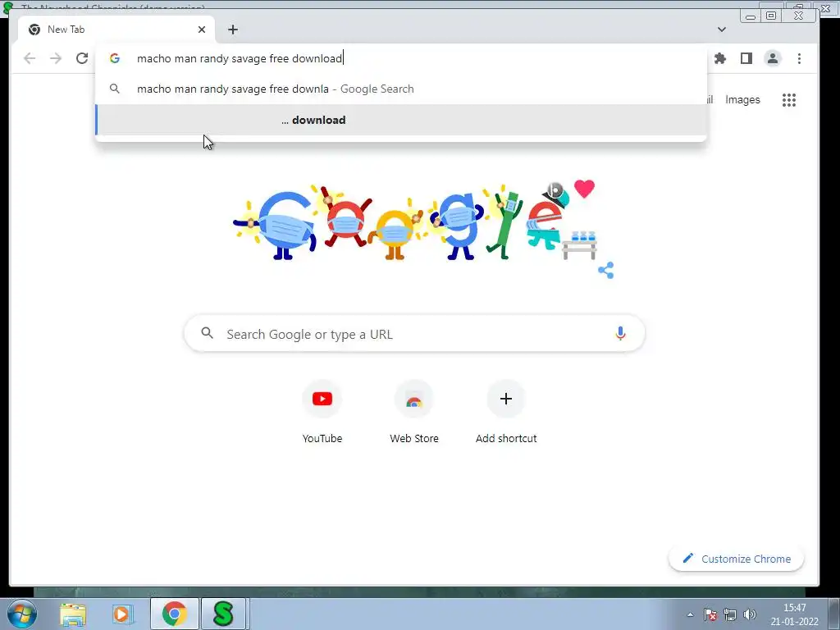Click the Google icon in address bar
The image size is (840, 630).
coord(115,58)
